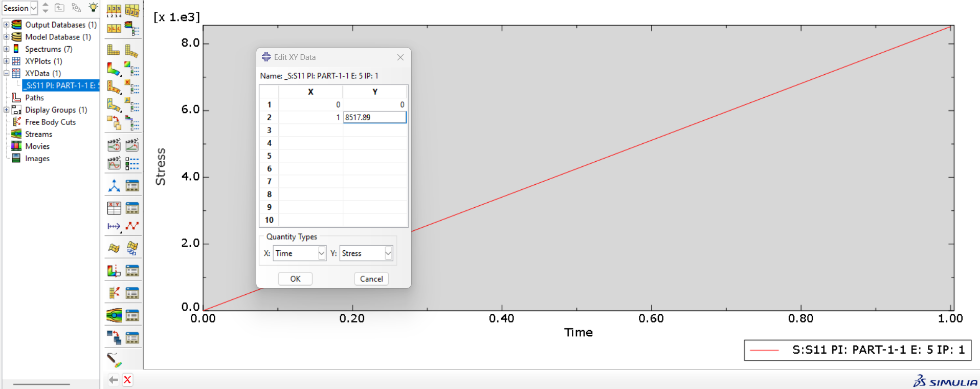Click Create Display Group icon
Screen dimensions: 980x389
(114, 338)
